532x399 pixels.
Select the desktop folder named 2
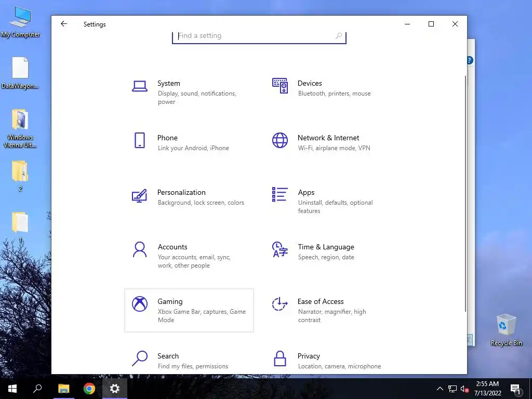pyautogui.click(x=20, y=176)
